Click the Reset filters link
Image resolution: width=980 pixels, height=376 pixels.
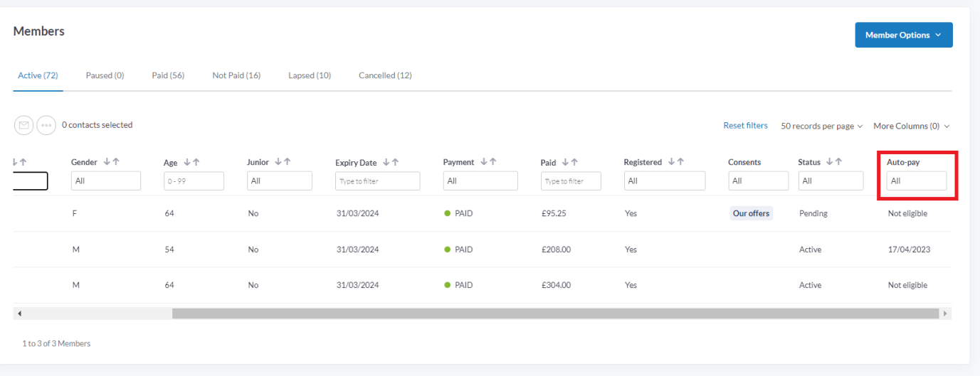pos(745,125)
